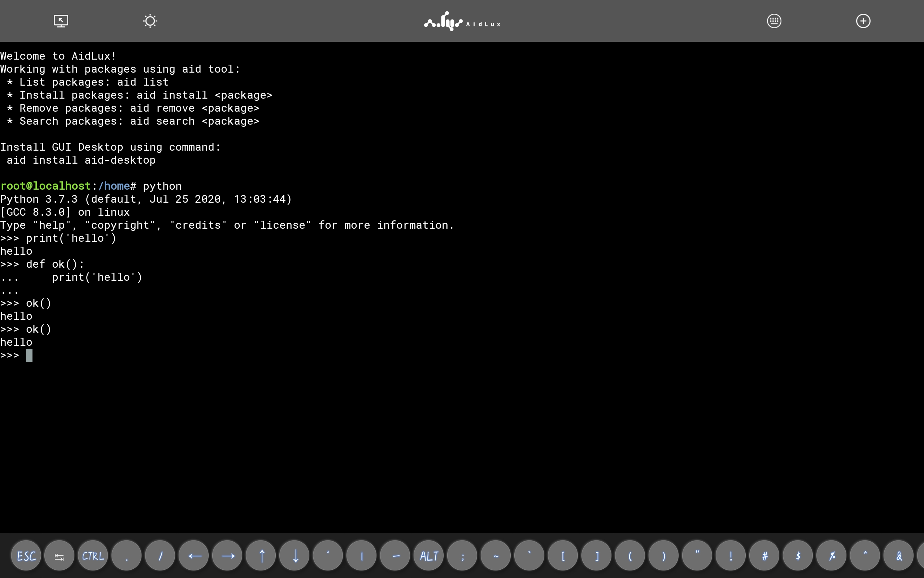Screen dimensions: 924x578
Task: Click 'Remove packages: aid remove' line
Action: [133, 108]
